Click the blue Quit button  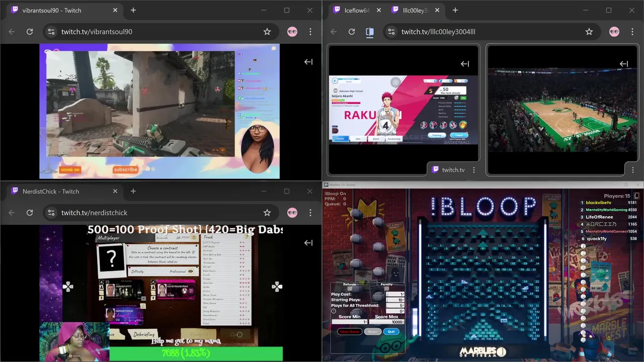(391, 332)
